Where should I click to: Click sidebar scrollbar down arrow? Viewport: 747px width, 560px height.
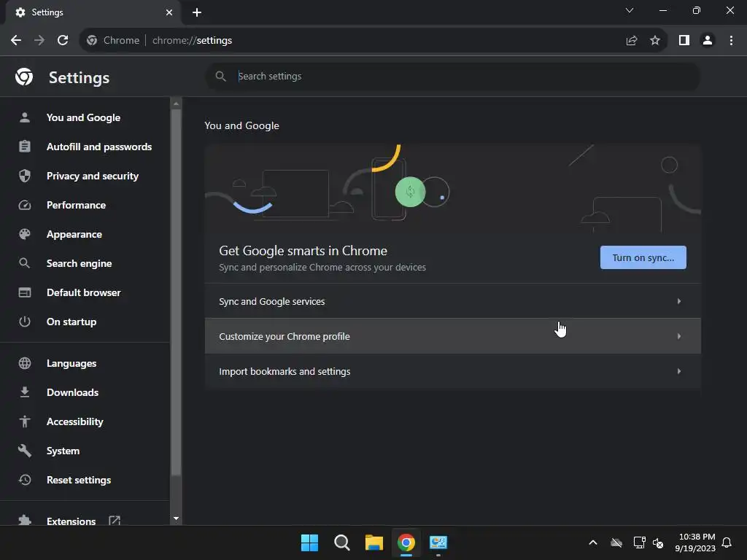176,518
